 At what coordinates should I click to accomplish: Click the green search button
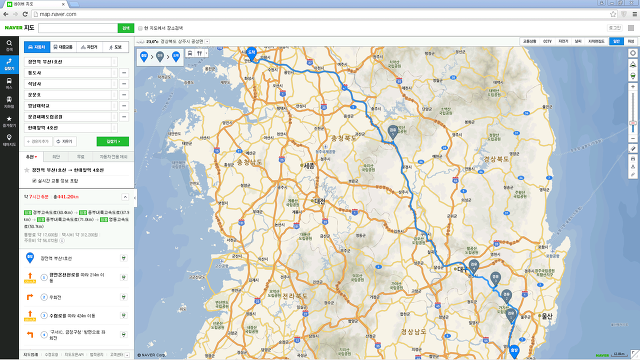126,28
